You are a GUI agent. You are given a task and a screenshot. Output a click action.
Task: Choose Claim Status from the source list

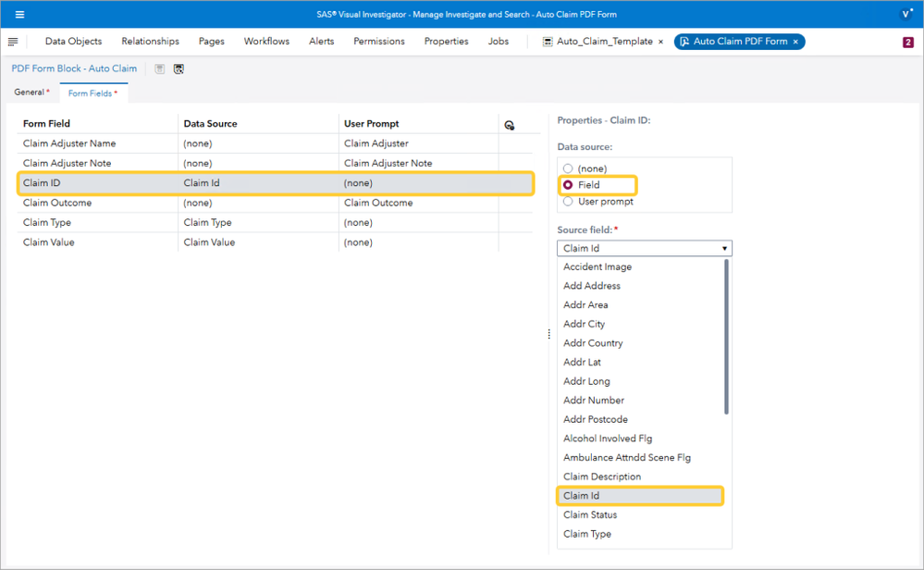(640, 515)
